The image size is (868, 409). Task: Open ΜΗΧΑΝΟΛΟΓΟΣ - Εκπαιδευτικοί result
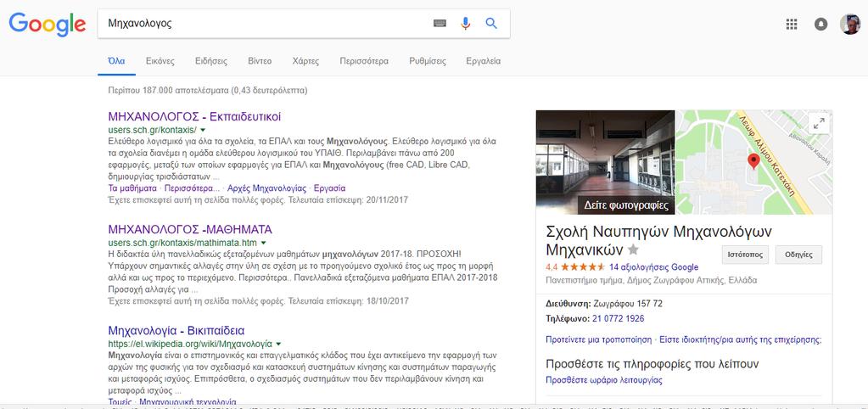click(x=194, y=117)
